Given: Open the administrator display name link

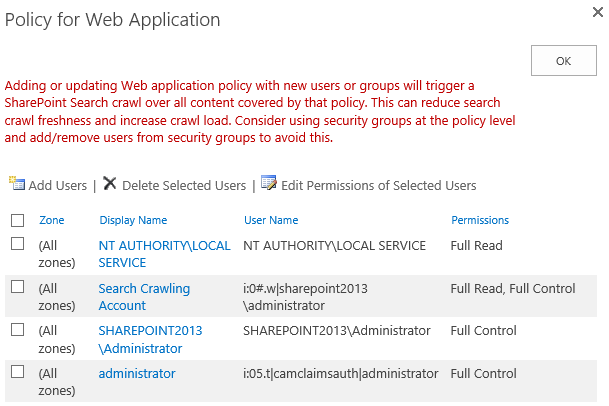Looking at the screenshot, I should tap(137, 373).
